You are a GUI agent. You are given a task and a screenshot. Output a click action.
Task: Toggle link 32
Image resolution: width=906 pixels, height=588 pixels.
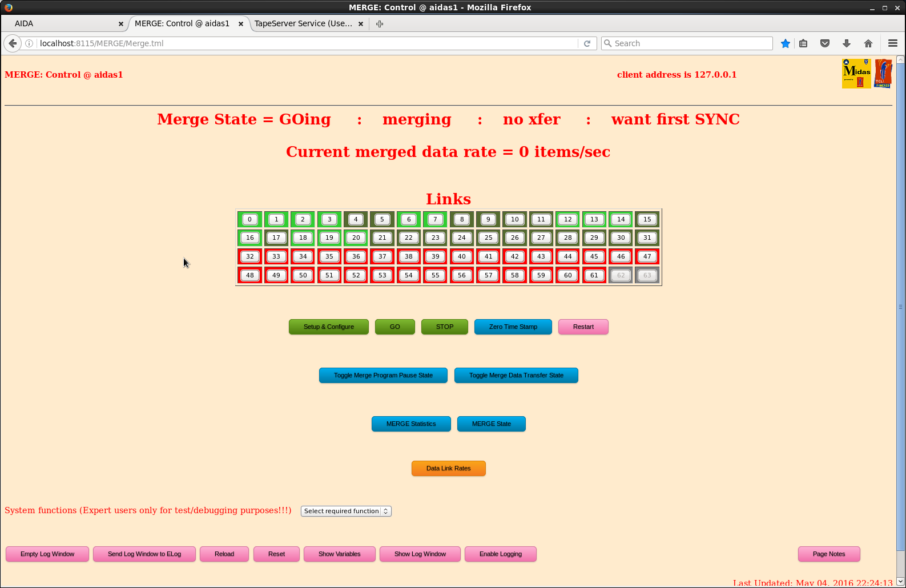250,256
